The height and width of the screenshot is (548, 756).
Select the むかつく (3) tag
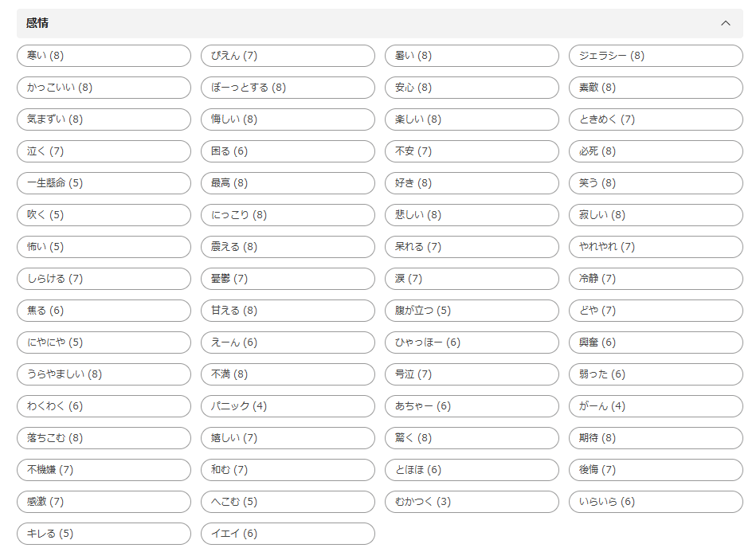pyautogui.click(x=472, y=502)
